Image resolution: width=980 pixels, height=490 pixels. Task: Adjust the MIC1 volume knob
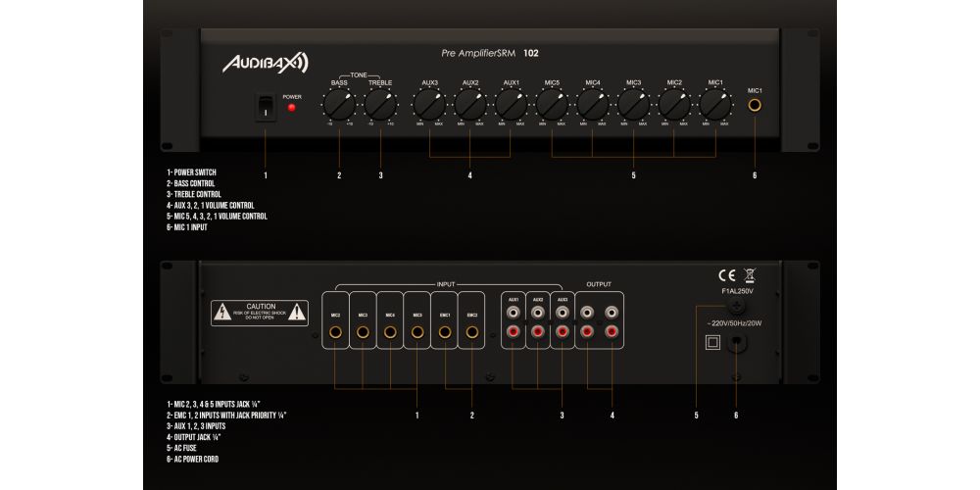click(715, 105)
